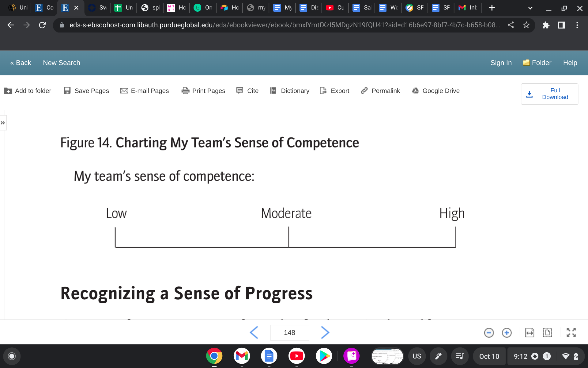Go to the previous page arrow
The width and height of the screenshot is (588, 368).
coord(254,332)
